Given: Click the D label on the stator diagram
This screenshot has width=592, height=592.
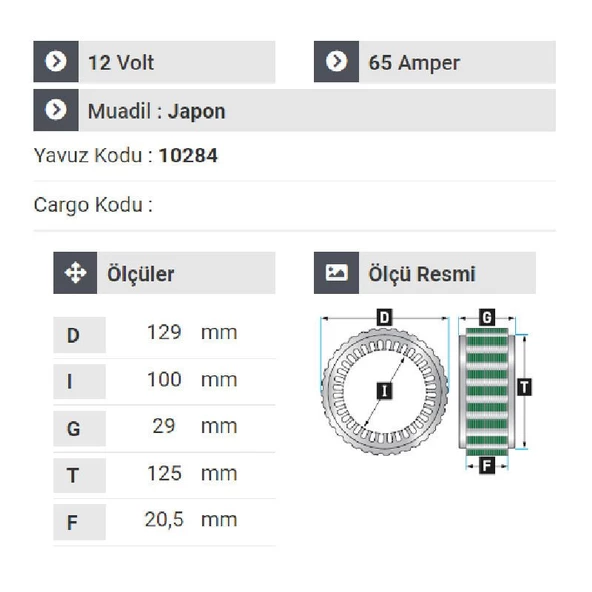Looking at the screenshot, I should [x=384, y=318].
